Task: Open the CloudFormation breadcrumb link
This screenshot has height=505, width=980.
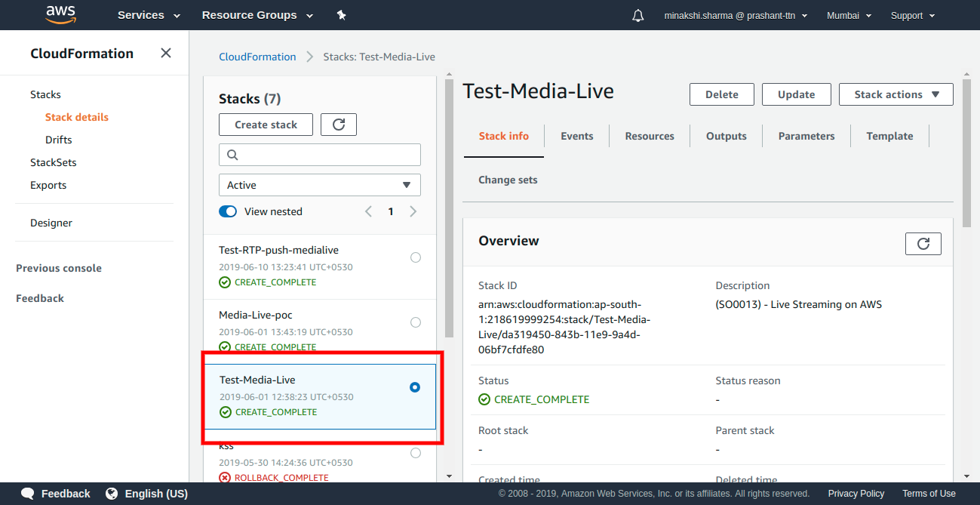Action: tap(257, 57)
